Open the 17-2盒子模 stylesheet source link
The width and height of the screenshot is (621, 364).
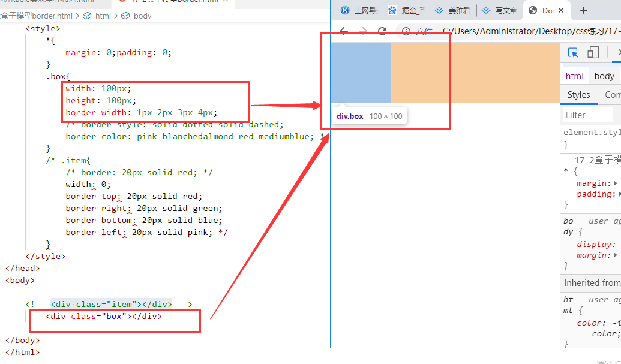pyautogui.click(x=598, y=160)
